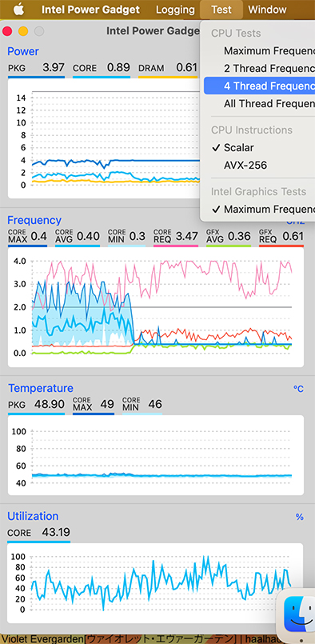Open the Intel Power Gadget app menu
The image size is (315, 644).
(90, 10)
